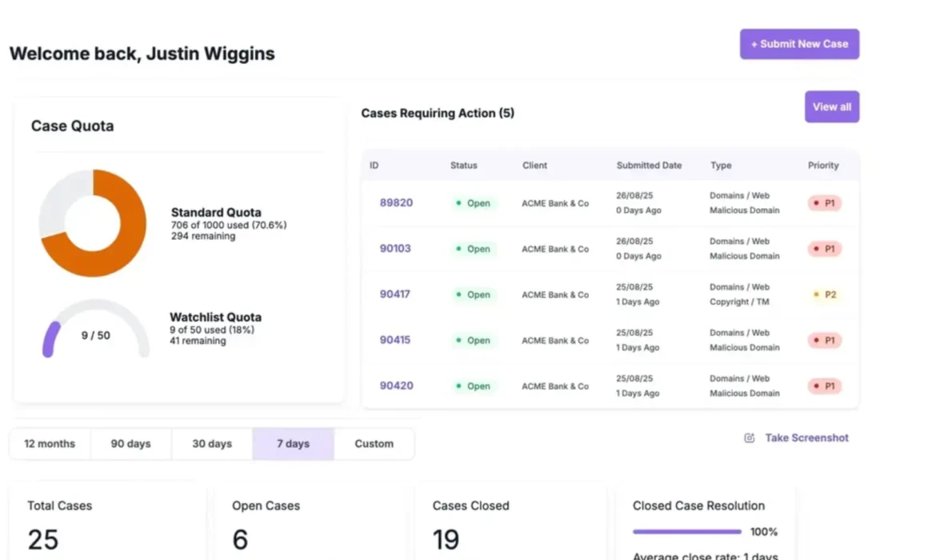
Task: Switch to the 90 days tab
Action: pyautogui.click(x=130, y=443)
